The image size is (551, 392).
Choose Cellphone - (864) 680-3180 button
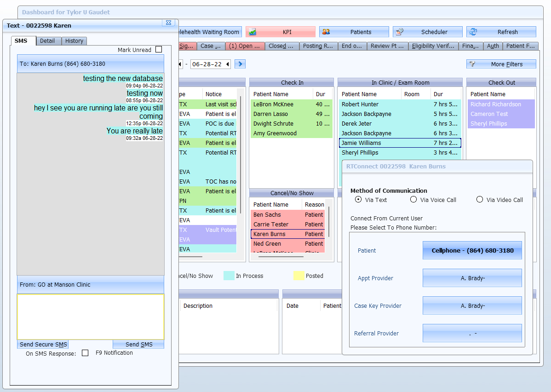pyautogui.click(x=472, y=250)
